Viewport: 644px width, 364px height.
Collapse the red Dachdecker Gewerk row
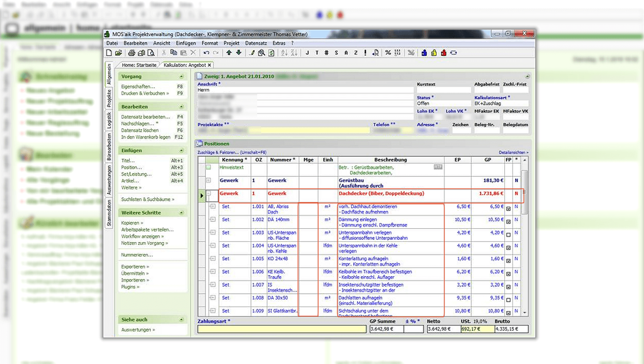point(209,193)
